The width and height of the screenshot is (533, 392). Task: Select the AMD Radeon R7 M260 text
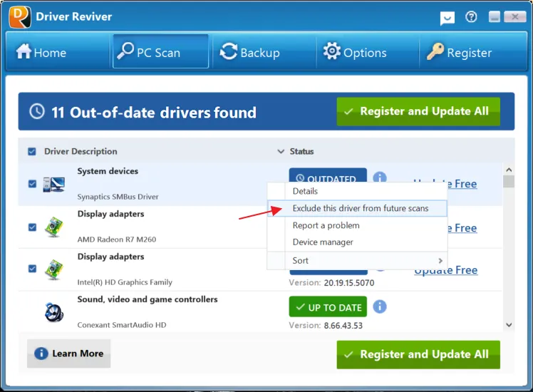117,239
